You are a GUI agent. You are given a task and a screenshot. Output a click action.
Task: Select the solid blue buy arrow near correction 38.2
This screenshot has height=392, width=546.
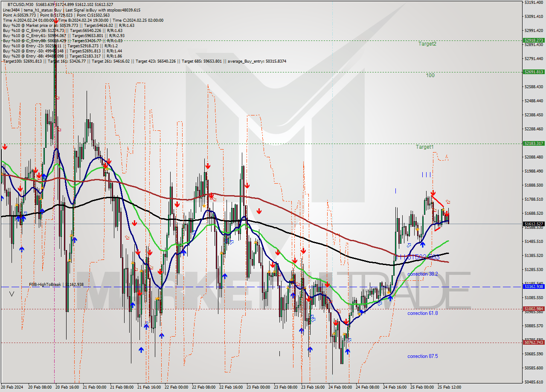coord(423,245)
